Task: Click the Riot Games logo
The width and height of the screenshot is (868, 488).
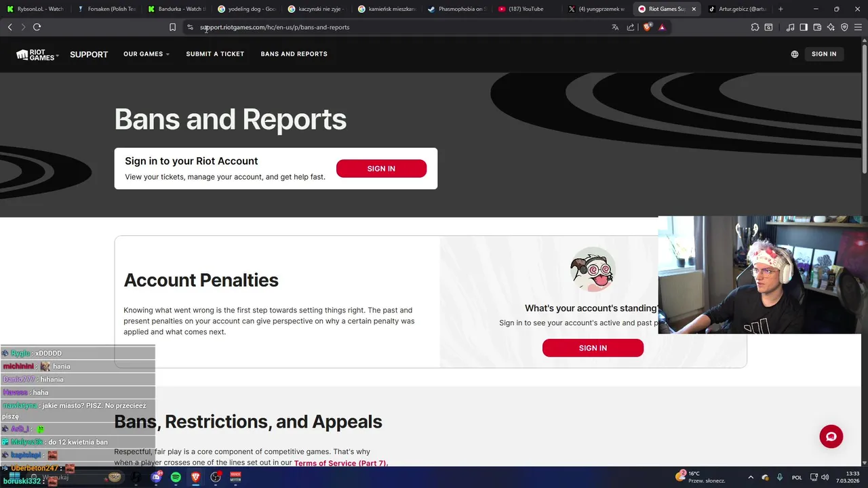Action: (x=35, y=54)
